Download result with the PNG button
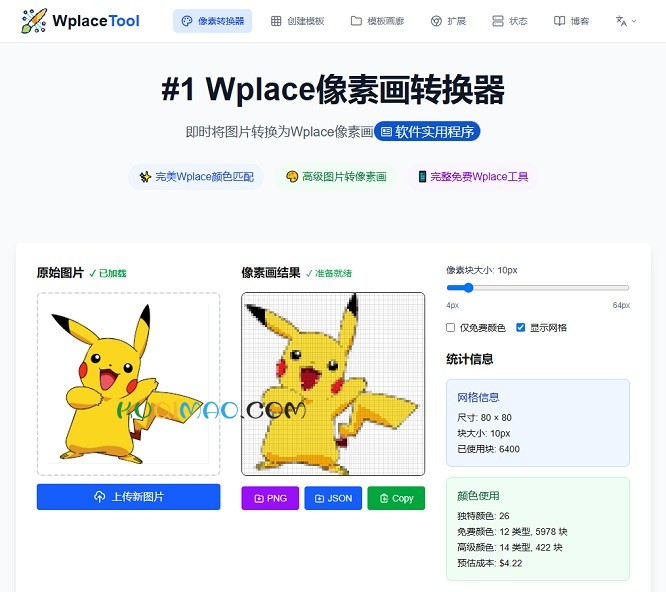The image size is (666, 592). click(x=270, y=498)
